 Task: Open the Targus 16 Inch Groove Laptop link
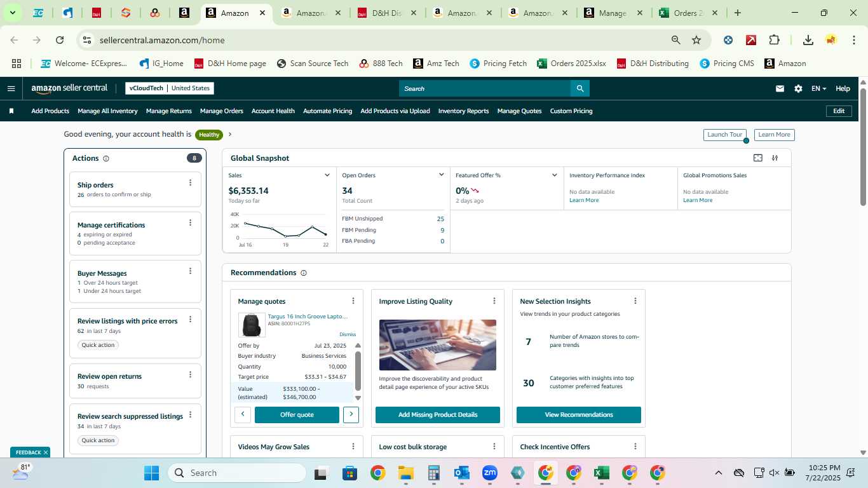pos(308,316)
